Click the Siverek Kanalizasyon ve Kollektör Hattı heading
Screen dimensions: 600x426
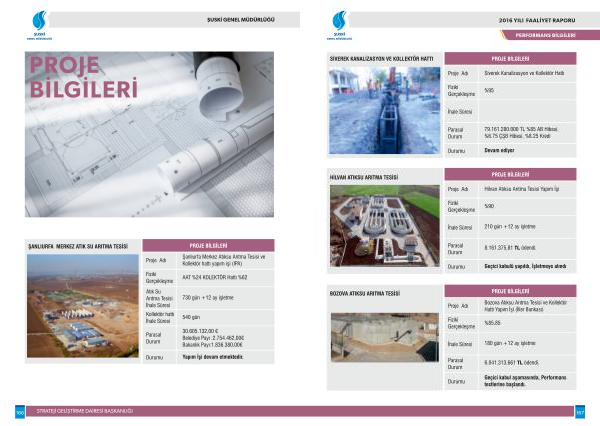click(x=383, y=58)
